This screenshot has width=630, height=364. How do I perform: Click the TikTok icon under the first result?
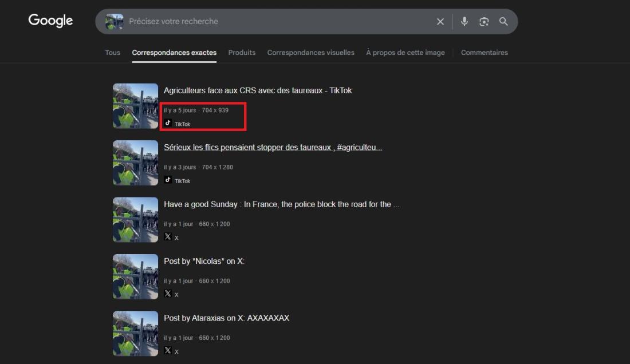[x=168, y=123]
